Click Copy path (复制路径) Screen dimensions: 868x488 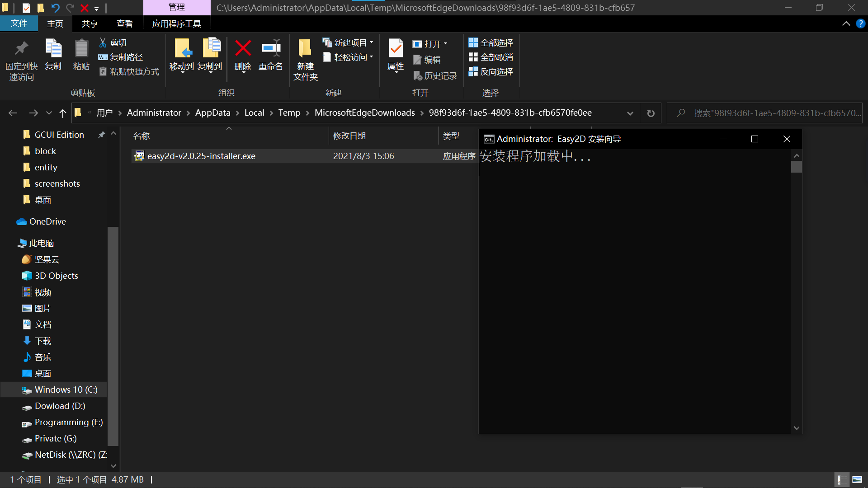[121, 57]
